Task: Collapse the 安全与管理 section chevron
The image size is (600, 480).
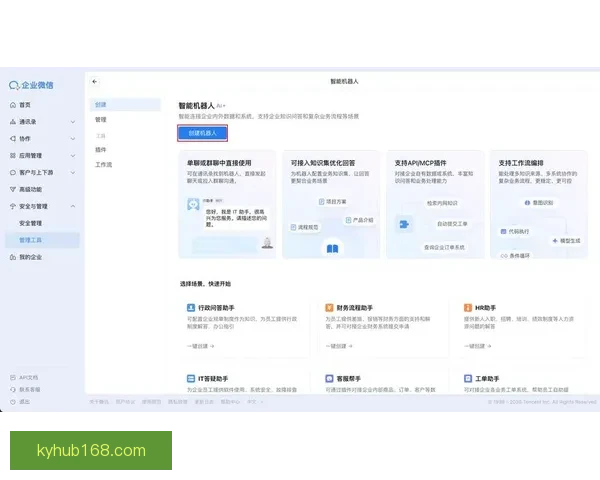Action: tap(73, 206)
